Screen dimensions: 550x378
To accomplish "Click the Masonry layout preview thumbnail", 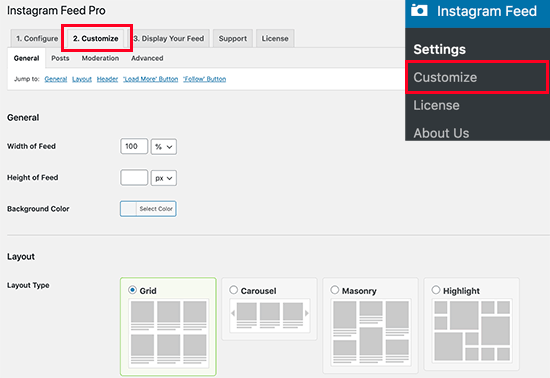I will [371, 332].
